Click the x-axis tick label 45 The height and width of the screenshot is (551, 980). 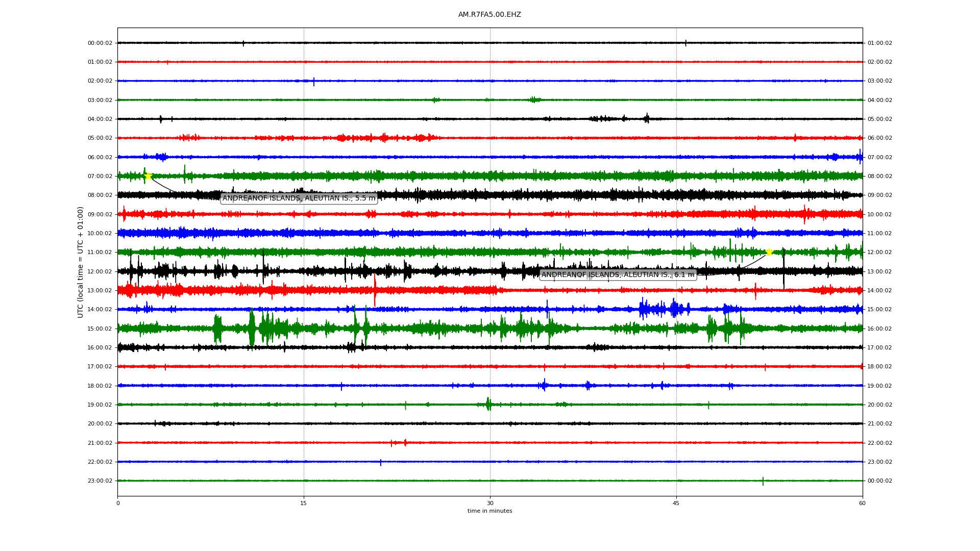[x=676, y=504]
